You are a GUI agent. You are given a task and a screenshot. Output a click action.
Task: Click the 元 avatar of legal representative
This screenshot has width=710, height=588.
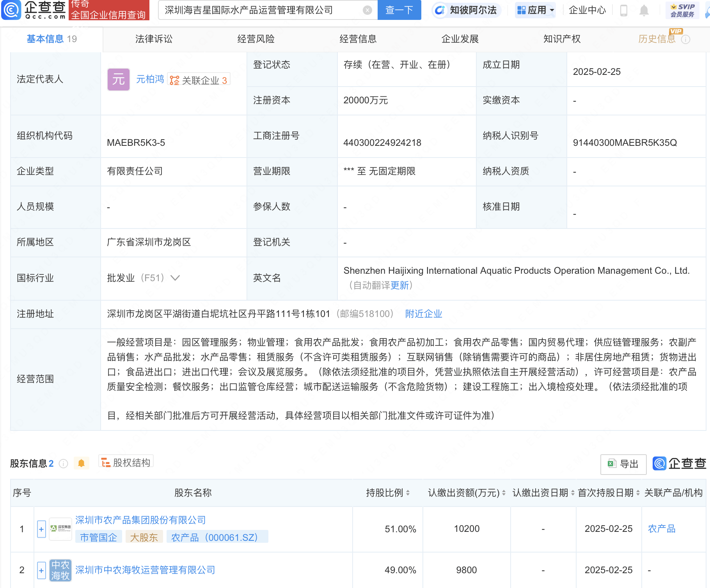(x=119, y=80)
